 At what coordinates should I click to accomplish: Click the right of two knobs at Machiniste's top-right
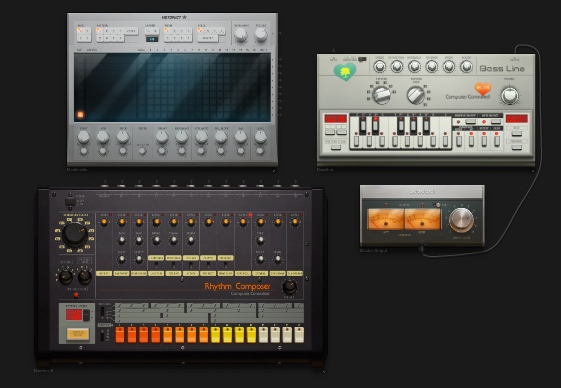coord(261,35)
